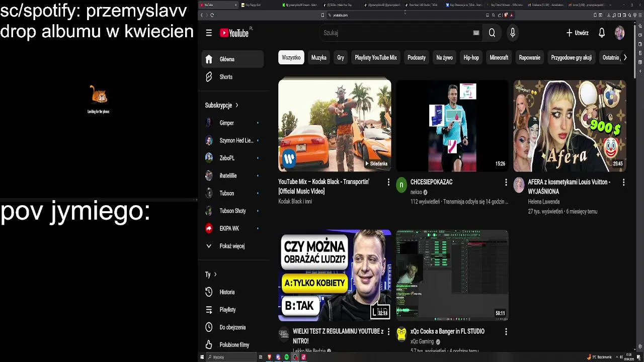Screen dimensions: 644x362
Task: Click the magnifier search button
Action: click(x=492, y=33)
